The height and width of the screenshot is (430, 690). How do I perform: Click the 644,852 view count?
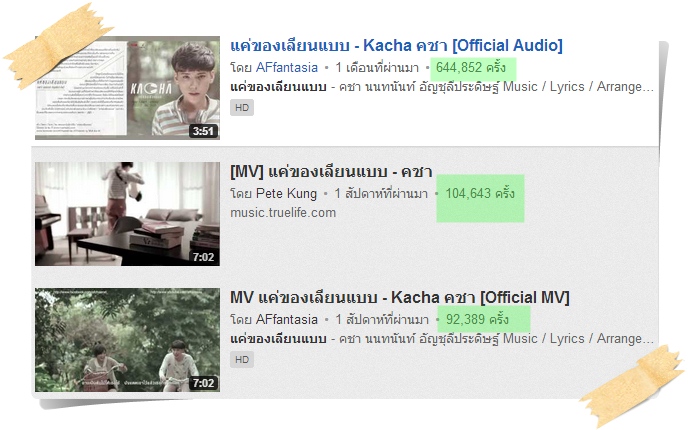[x=470, y=67]
